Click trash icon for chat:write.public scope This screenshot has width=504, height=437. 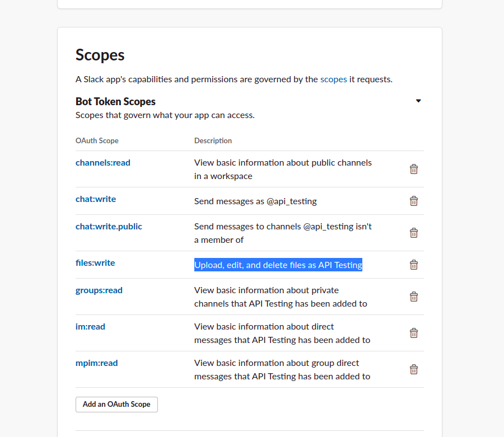(x=414, y=233)
